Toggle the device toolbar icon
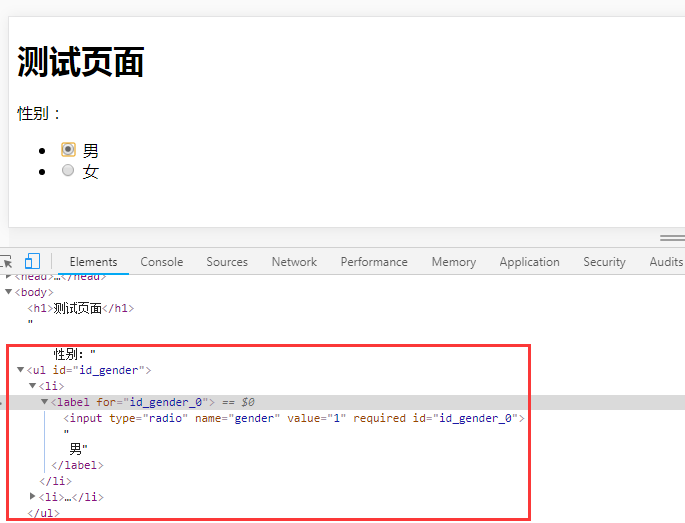 pyautogui.click(x=32, y=261)
